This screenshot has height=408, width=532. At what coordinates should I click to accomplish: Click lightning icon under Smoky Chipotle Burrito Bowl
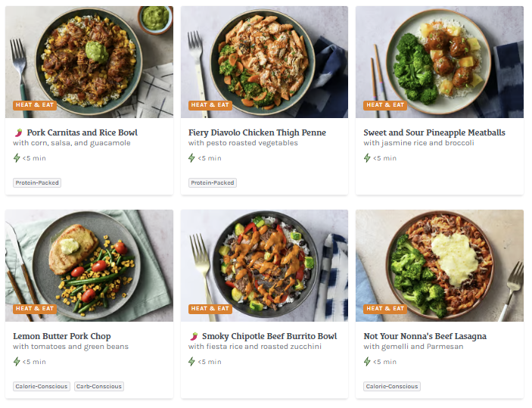(x=192, y=362)
